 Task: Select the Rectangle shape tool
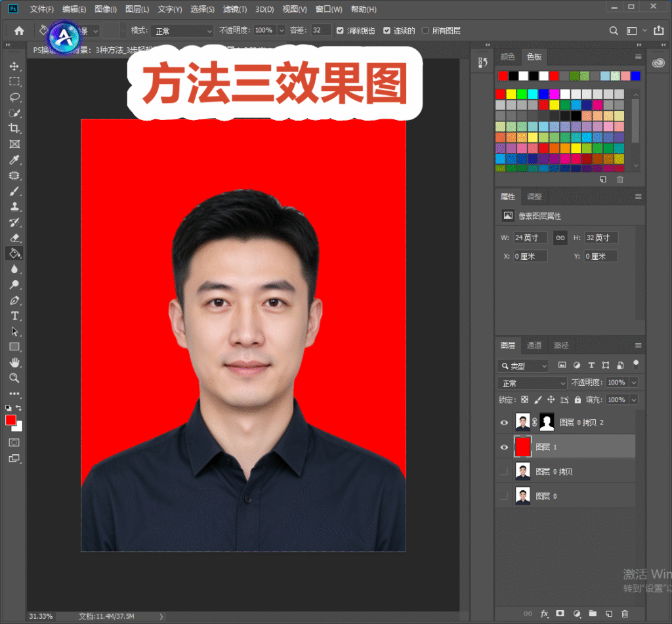14,346
